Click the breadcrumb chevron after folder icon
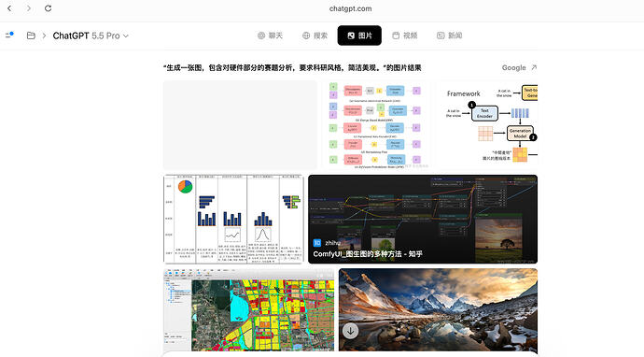Screen dimensions: 644x357 44,36
